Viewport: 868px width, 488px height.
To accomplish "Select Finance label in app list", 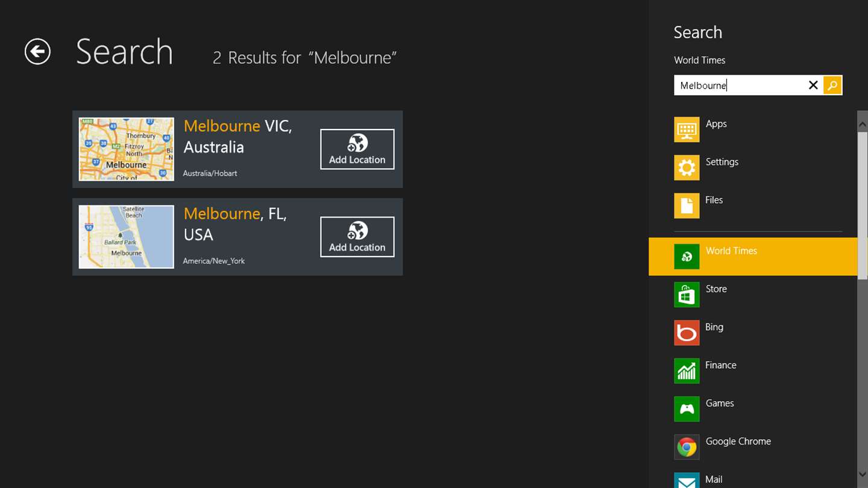I will point(720,365).
